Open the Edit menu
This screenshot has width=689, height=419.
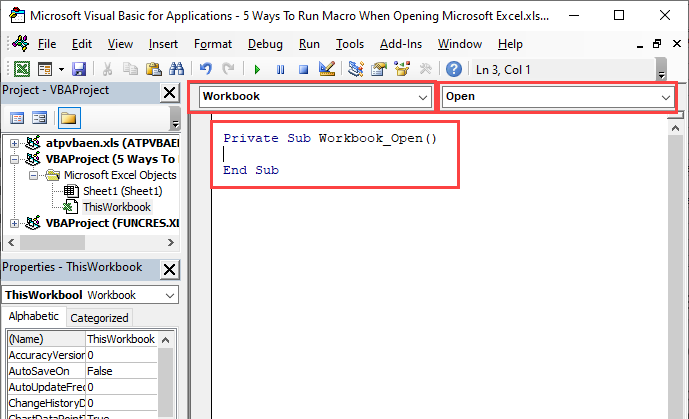coord(82,44)
